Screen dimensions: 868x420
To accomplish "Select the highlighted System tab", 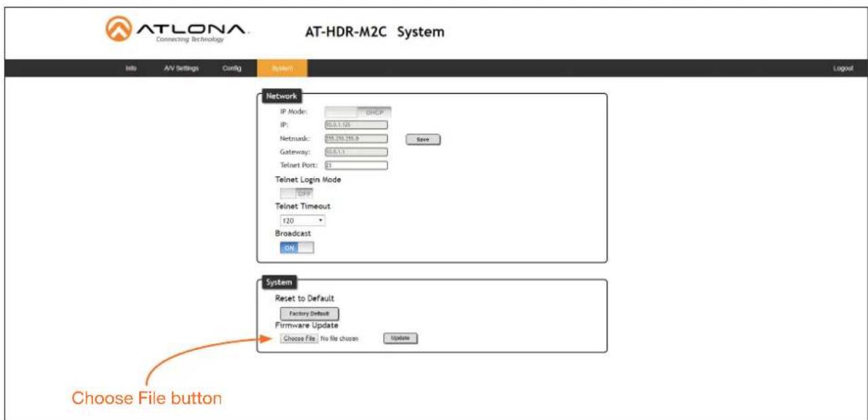I will [x=282, y=68].
